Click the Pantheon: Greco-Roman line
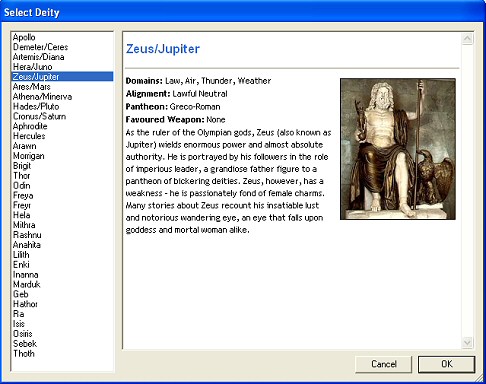This screenshot has height=384, width=486. tap(173, 107)
